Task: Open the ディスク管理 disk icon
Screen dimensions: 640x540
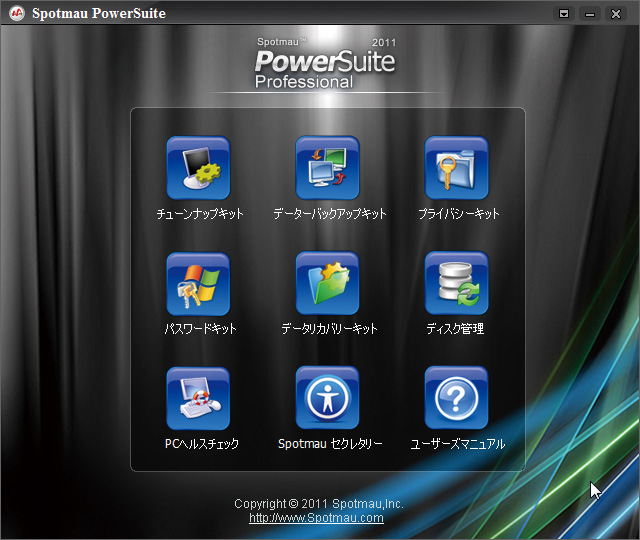Action: [456, 283]
